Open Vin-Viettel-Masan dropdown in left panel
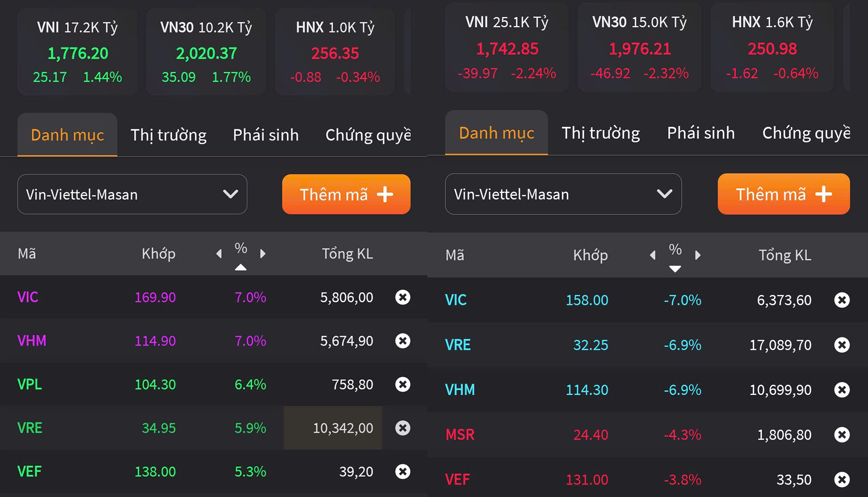The image size is (868, 497). (x=132, y=194)
